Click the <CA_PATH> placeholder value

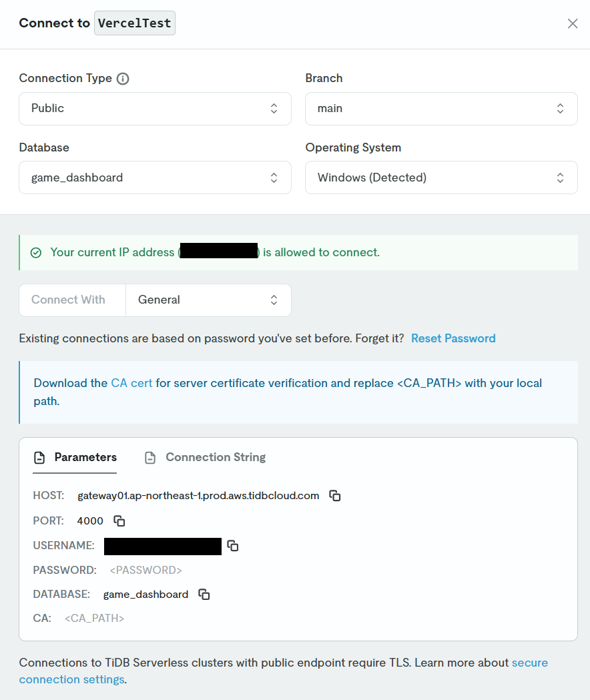94,619
